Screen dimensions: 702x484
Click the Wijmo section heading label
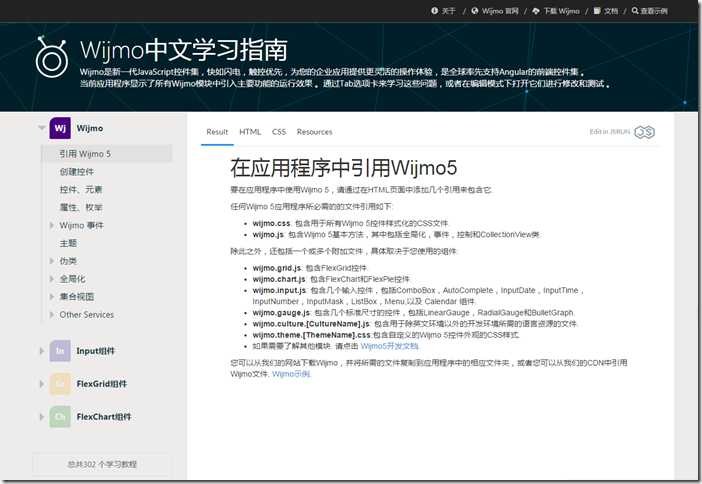pyautogui.click(x=90, y=128)
